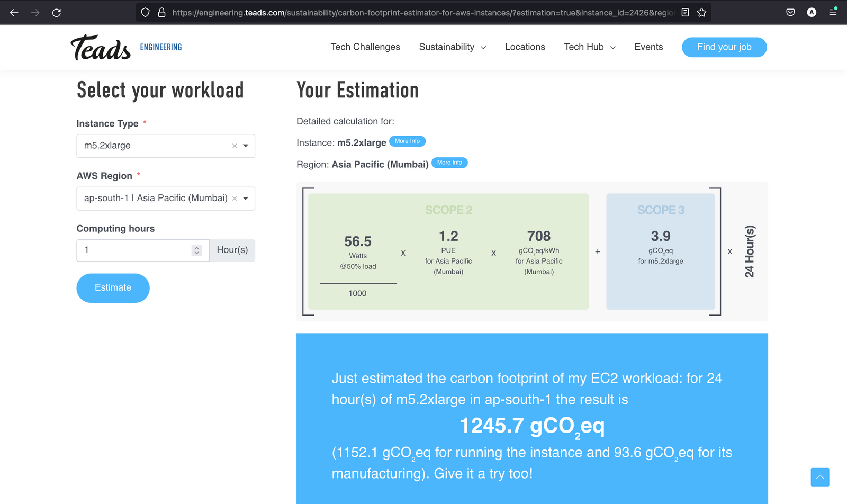Click the Hour(s) unit label
The height and width of the screenshot is (504, 847).
click(232, 250)
